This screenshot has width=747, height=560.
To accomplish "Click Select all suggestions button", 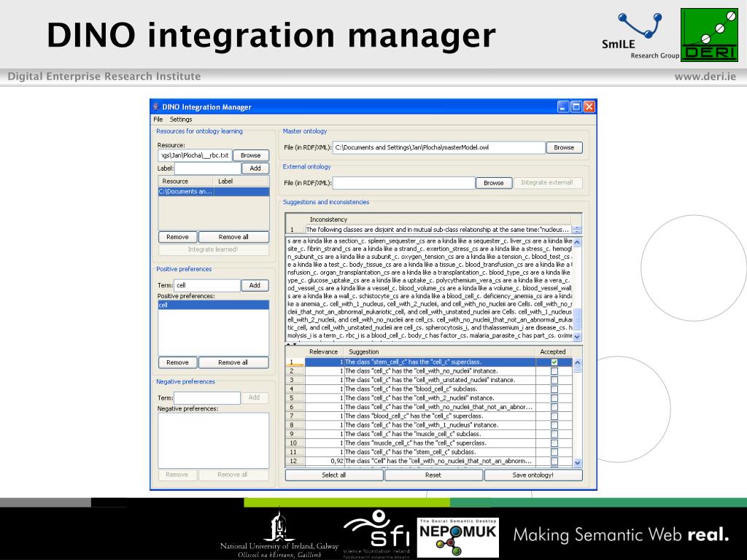I will (x=334, y=475).
